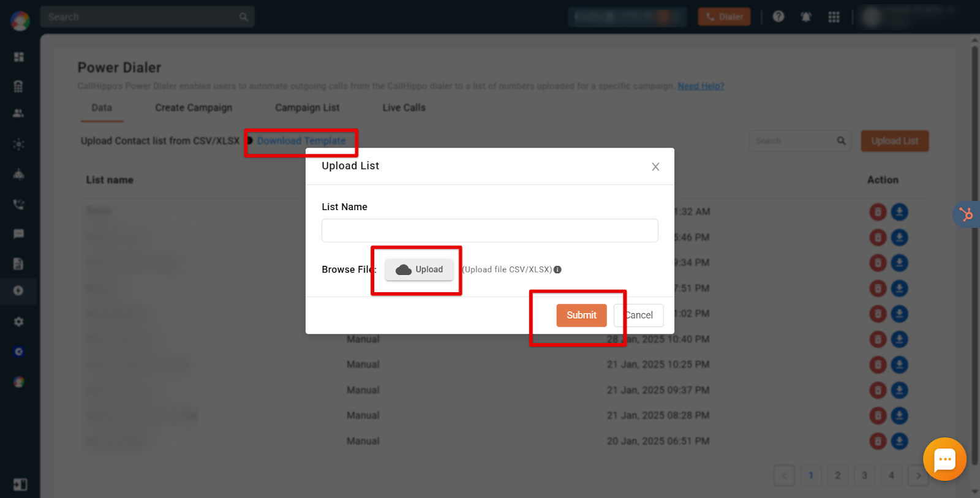Viewport: 980px width, 498px height.
Task: Click the Download Template link
Action: pos(301,141)
